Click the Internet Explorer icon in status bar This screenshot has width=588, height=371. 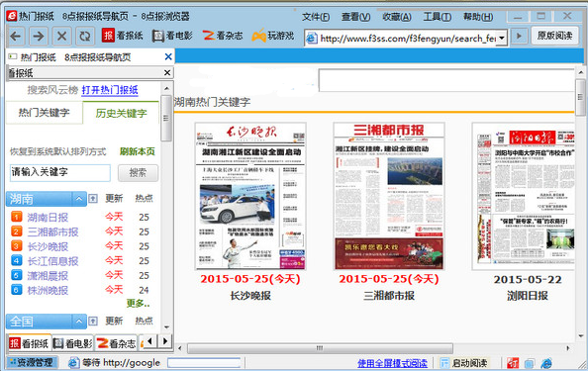546,363
